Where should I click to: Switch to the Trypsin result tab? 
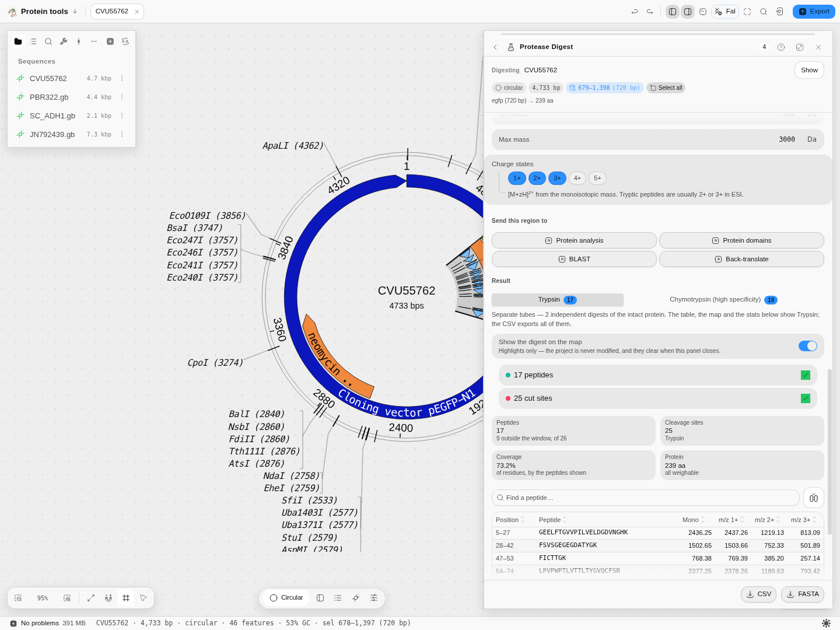click(x=558, y=300)
